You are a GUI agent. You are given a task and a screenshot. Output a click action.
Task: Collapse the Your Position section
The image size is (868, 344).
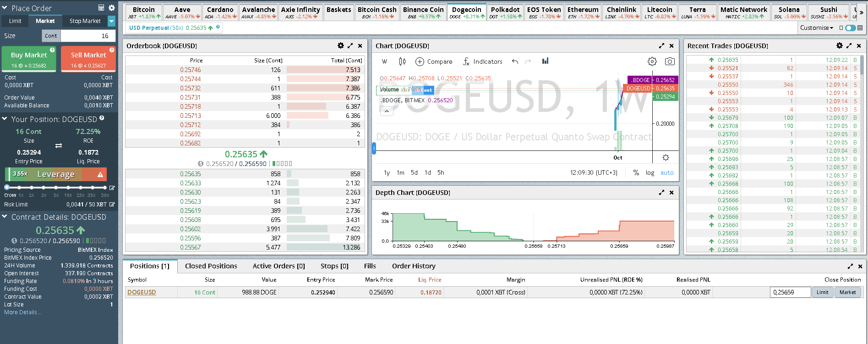pos(5,119)
